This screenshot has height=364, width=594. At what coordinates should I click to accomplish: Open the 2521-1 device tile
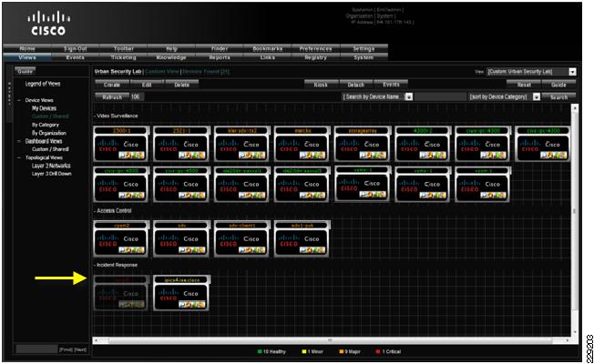coord(181,144)
